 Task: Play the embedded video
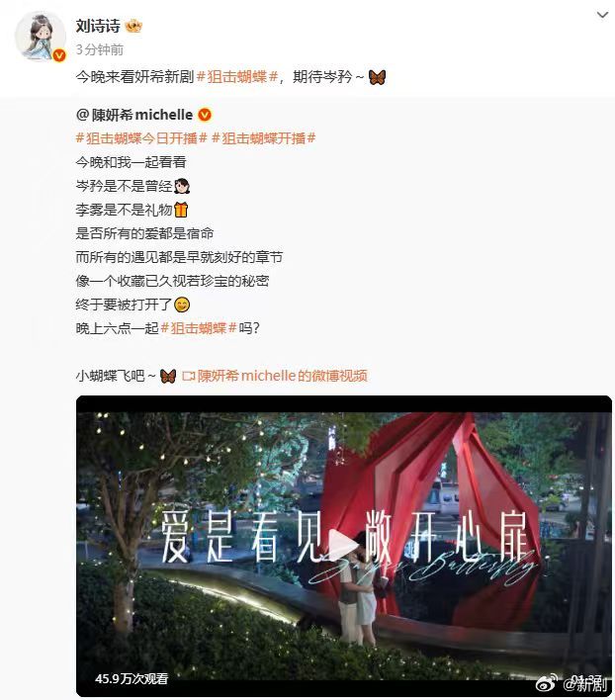click(x=344, y=546)
